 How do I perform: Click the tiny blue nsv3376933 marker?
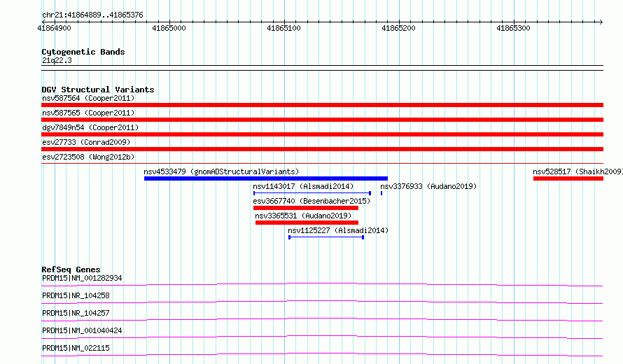381,193
